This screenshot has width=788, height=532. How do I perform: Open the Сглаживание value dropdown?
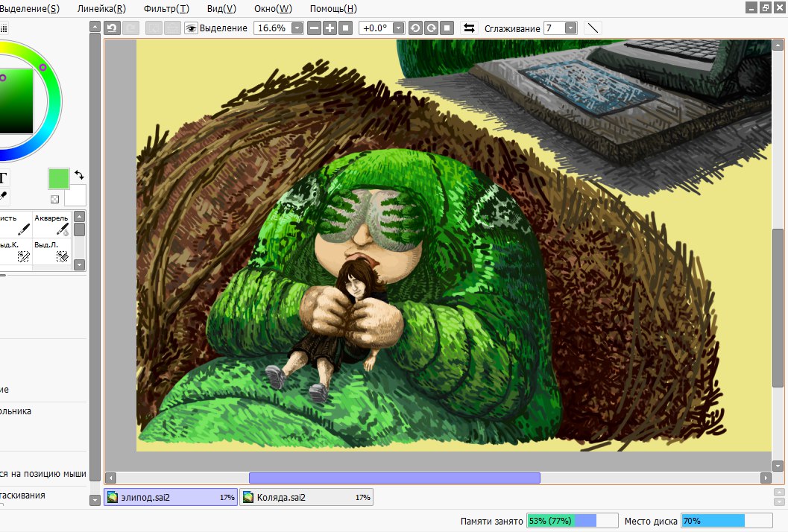tap(571, 28)
